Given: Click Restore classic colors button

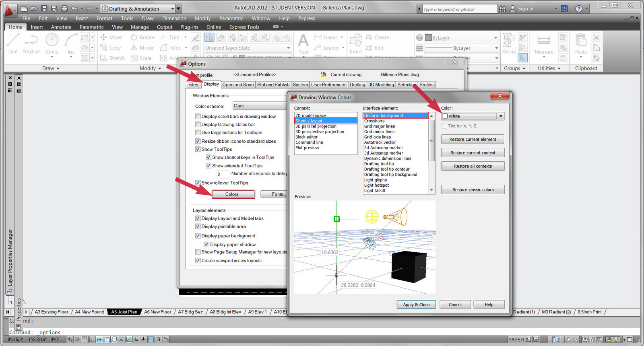Looking at the screenshot, I should click(x=473, y=189).
